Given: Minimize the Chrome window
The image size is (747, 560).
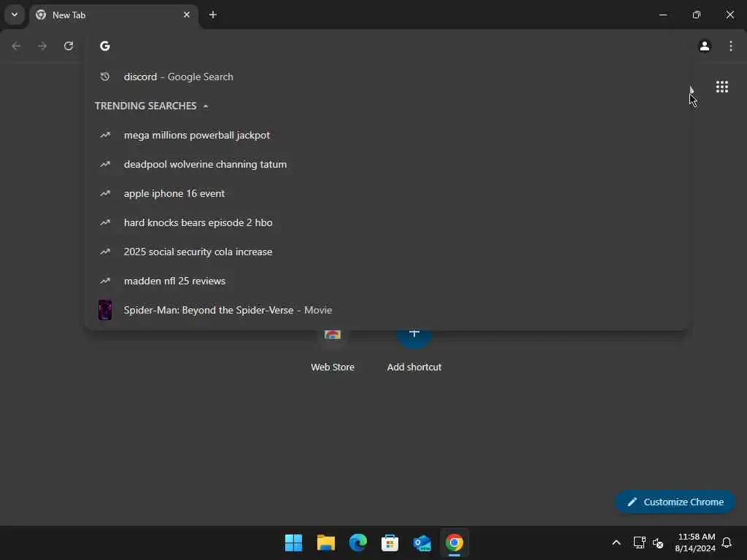Looking at the screenshot, I should pyautogui.click(x=662, y=15).
